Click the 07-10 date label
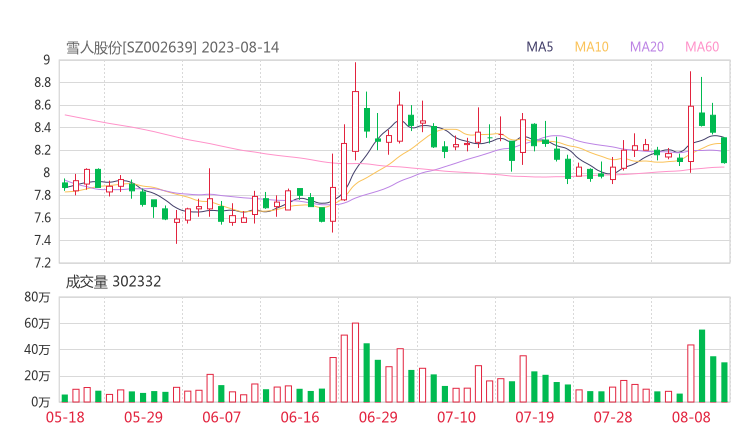 (456, 417)
